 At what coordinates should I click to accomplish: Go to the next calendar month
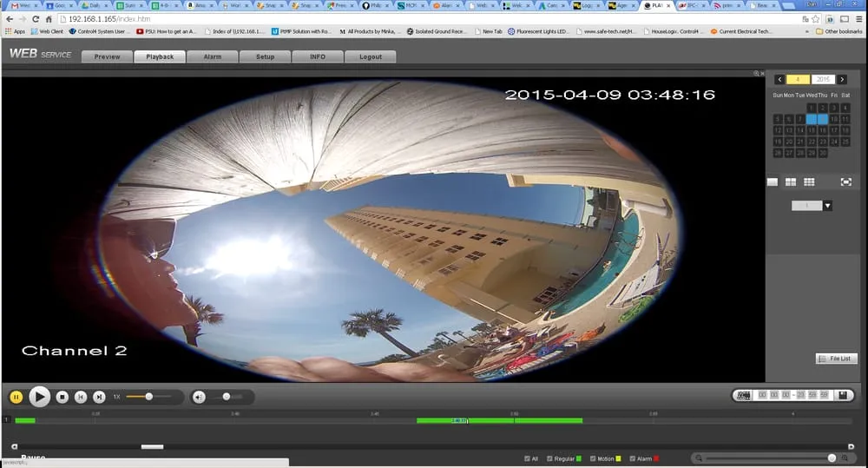[x=841, y=80]
